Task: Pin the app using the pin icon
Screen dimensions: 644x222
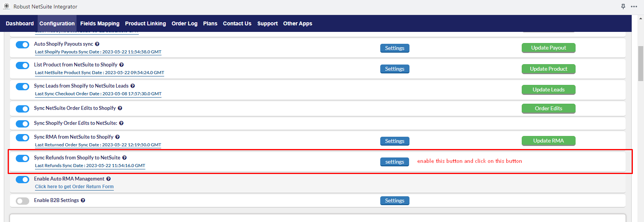Action: click(623, 7)
